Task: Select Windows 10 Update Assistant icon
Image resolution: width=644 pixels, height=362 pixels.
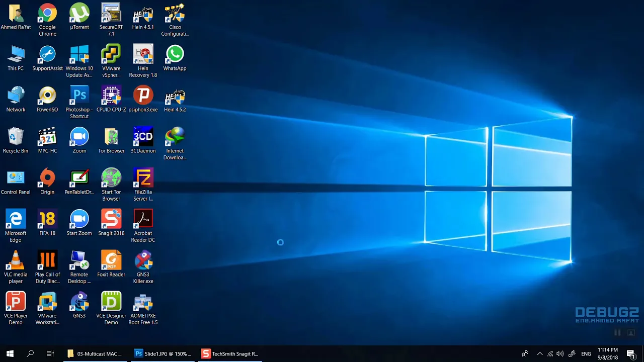Action: click(79, 61)
